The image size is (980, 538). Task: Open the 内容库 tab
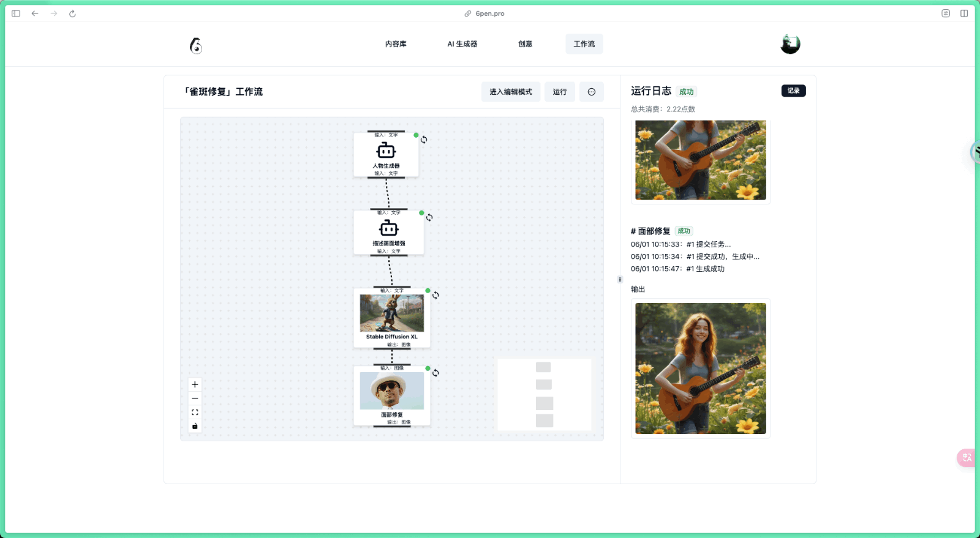click(x=396, y=44)
